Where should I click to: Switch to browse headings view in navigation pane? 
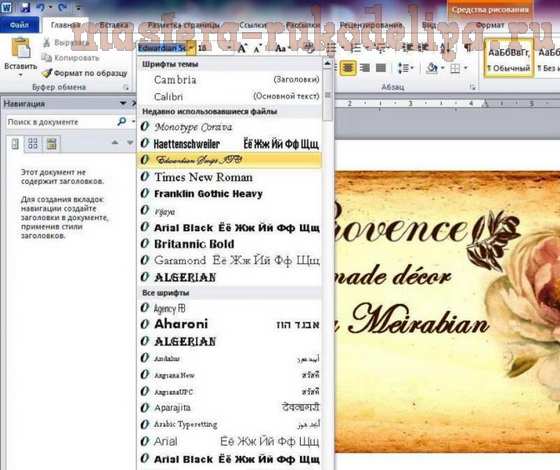[15, 144]
